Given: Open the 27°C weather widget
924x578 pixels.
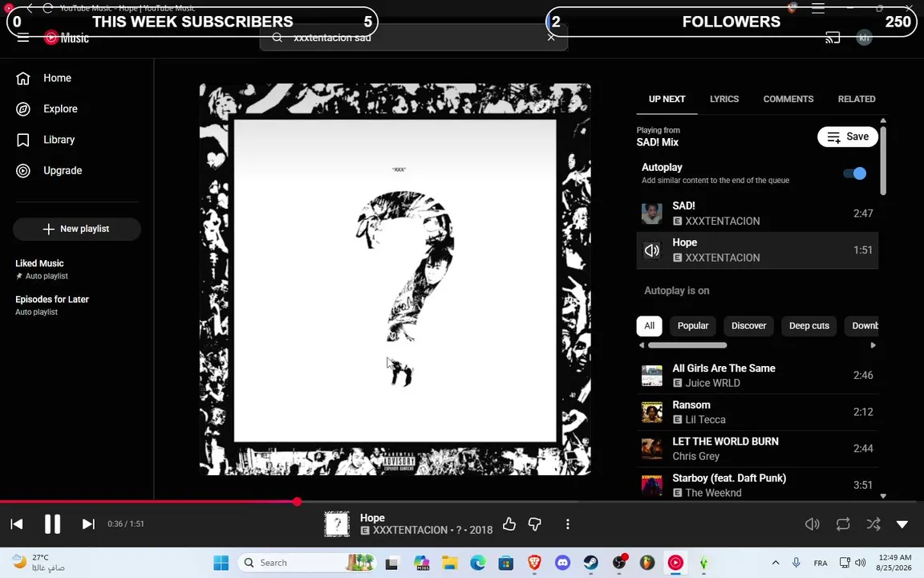Looking at the screenshot, I should (x=38, y=563).
